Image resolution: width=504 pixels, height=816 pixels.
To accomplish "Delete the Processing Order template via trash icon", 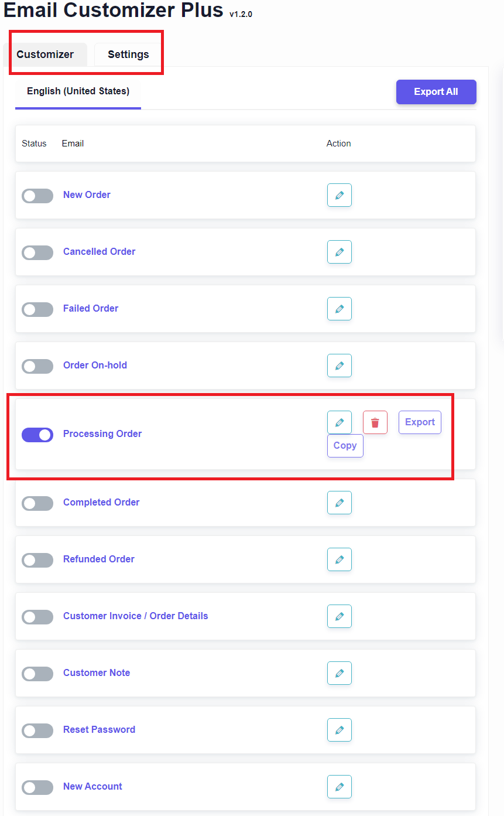I will (x=375, y=422).
